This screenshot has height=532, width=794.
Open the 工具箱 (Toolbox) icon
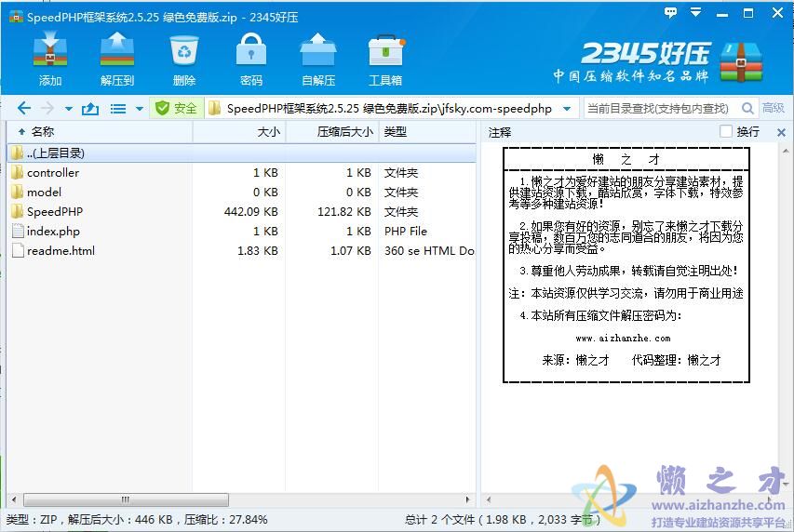(385, 59)
